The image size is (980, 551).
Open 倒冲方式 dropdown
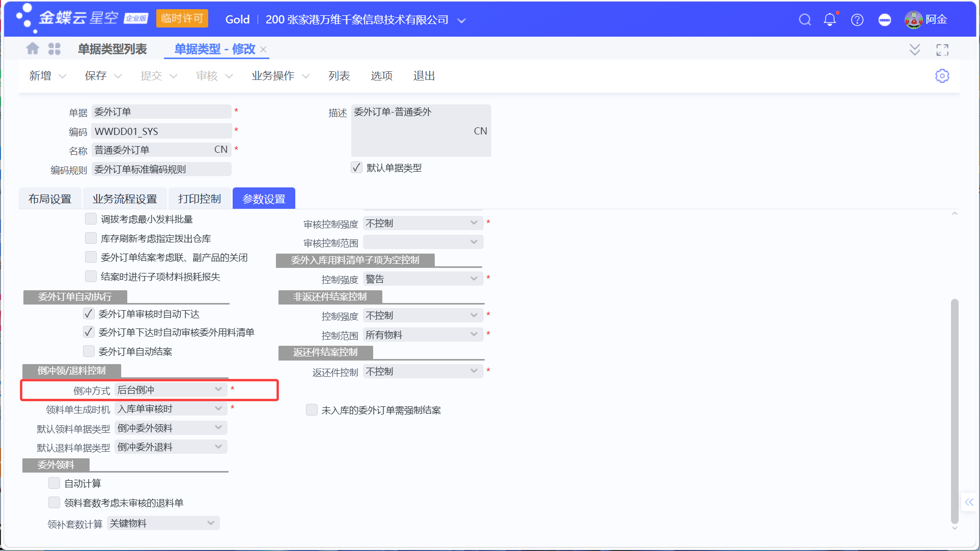171,390
